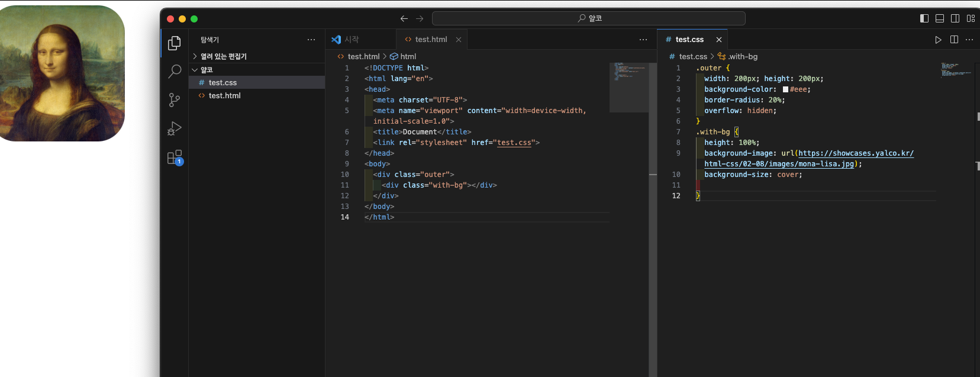Open the Explorer view in activity bar

(175, 43)
